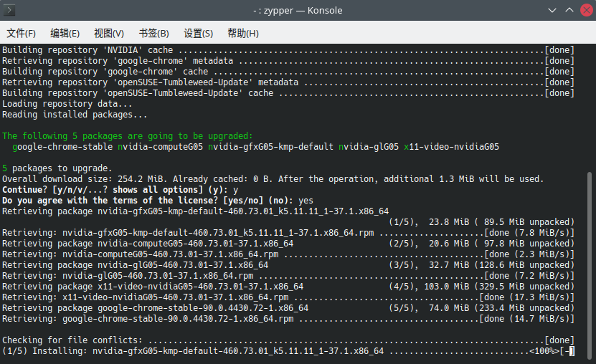Click the 'Continue? [y/n/v/...?' prompt line

pyautogui.click(x=120, y=190)
